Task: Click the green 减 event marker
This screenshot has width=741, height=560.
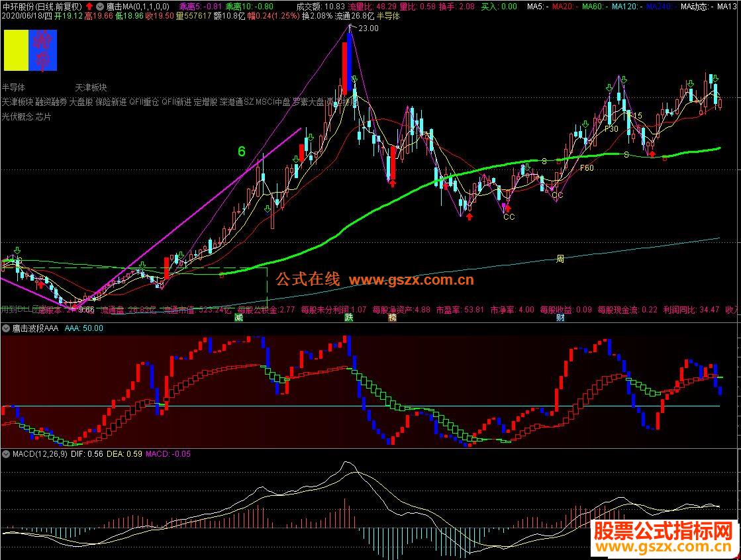Action: 238,318
